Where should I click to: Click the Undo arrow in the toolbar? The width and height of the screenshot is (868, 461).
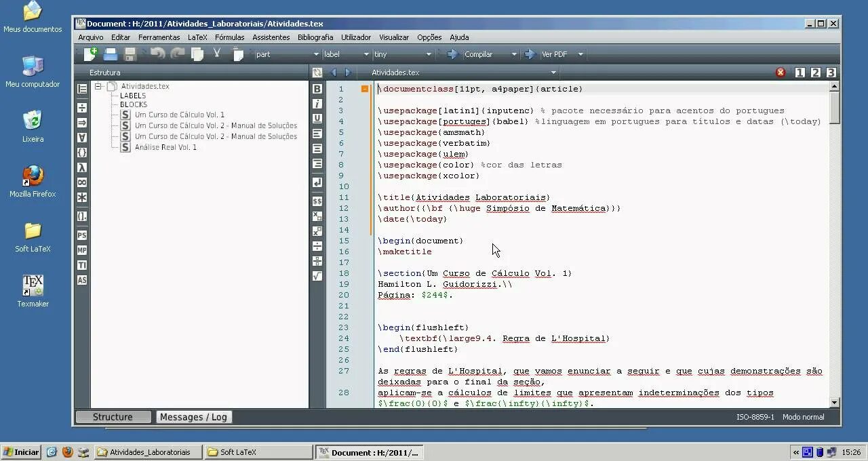[x=157, y=54]
